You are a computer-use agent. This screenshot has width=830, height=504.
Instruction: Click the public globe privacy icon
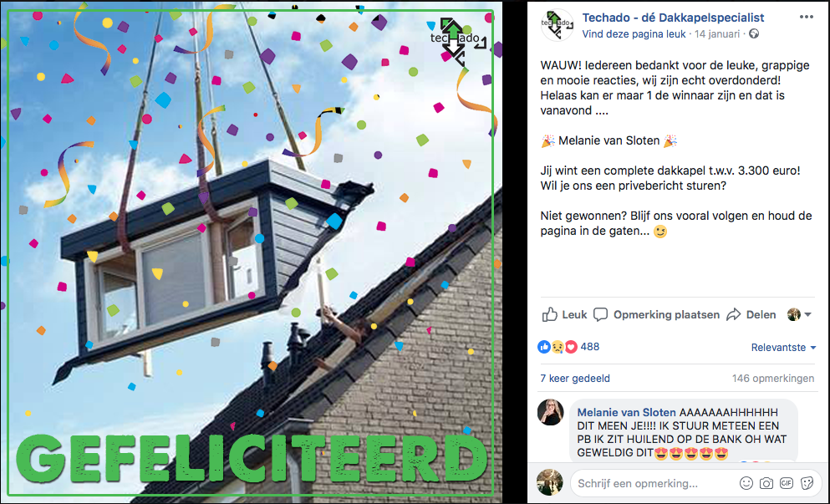754,34
